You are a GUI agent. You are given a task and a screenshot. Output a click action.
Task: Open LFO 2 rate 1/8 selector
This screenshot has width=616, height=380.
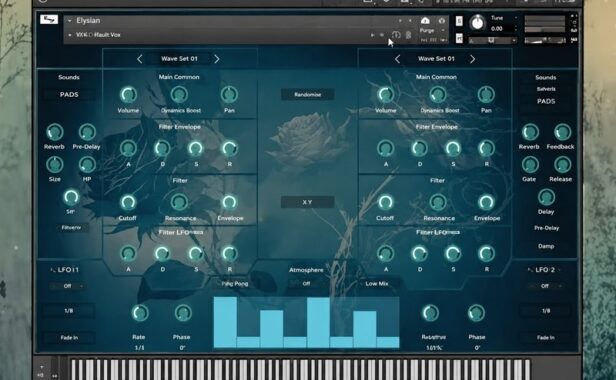pos(546,311)
